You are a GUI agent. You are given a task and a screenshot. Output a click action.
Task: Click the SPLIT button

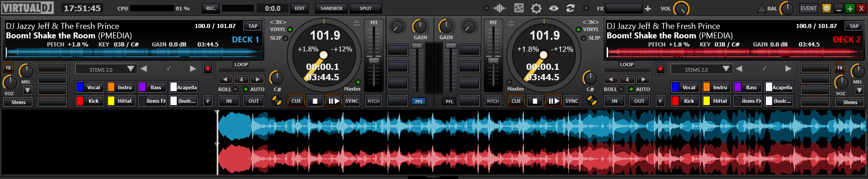coord(366,8)
